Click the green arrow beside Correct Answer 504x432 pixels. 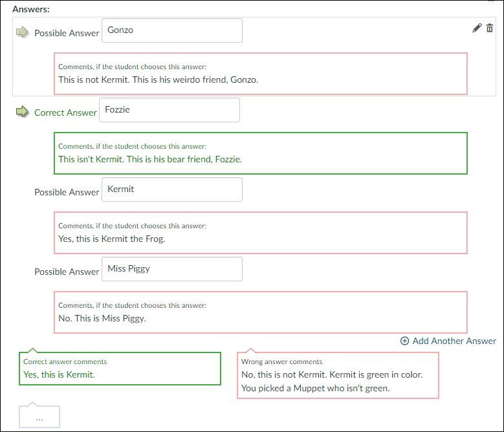(x=23, y=112)
